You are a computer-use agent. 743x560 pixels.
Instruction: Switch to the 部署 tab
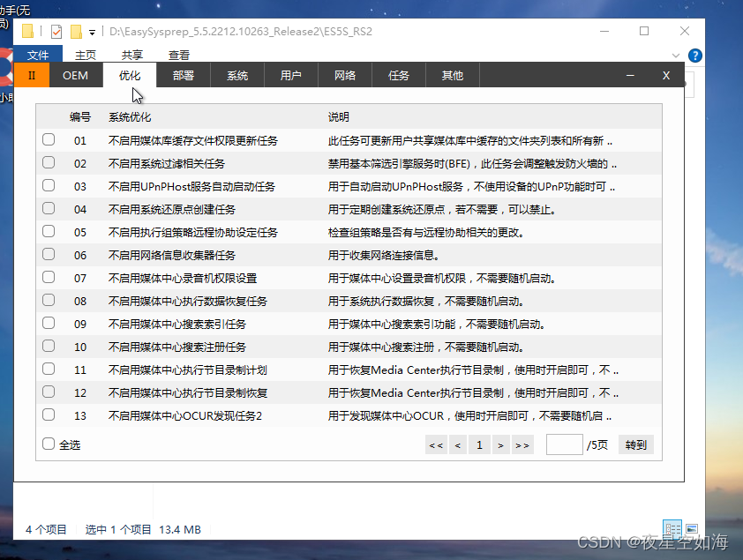[x=183, y=75]
